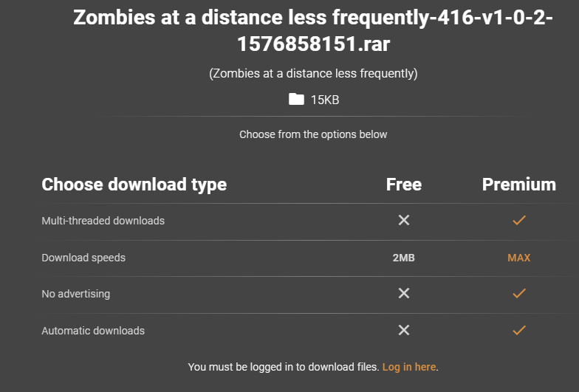
Task: Click the MAX premium download speed value
Action: pyautogui.click(x=519, y=258)
